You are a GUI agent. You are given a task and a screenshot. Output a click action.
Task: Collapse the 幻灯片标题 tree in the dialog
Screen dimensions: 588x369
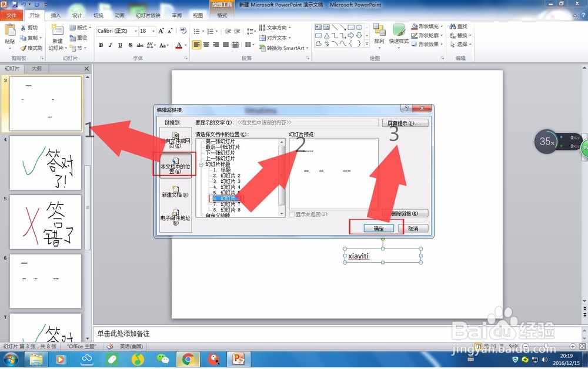(201, 163)
